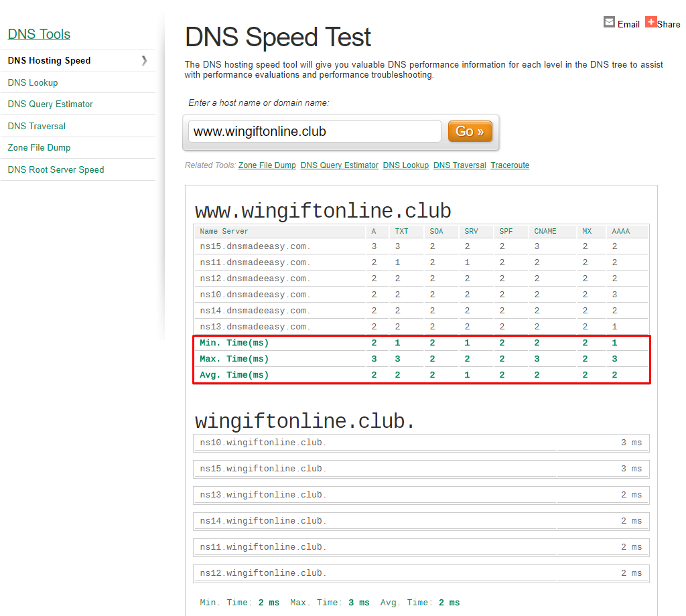
Task: Click the Avg. Time: 2 ms summary
Action: coord(420,603)
